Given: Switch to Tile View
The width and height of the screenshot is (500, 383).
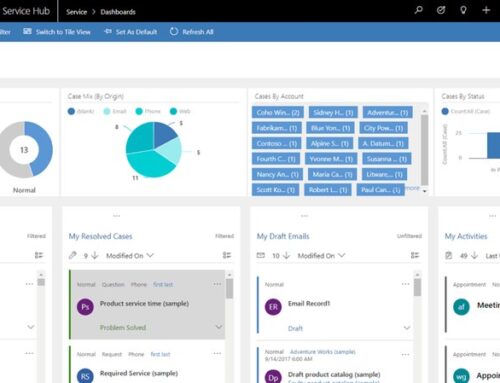Looking at the screenshot, I should (57, 32).
